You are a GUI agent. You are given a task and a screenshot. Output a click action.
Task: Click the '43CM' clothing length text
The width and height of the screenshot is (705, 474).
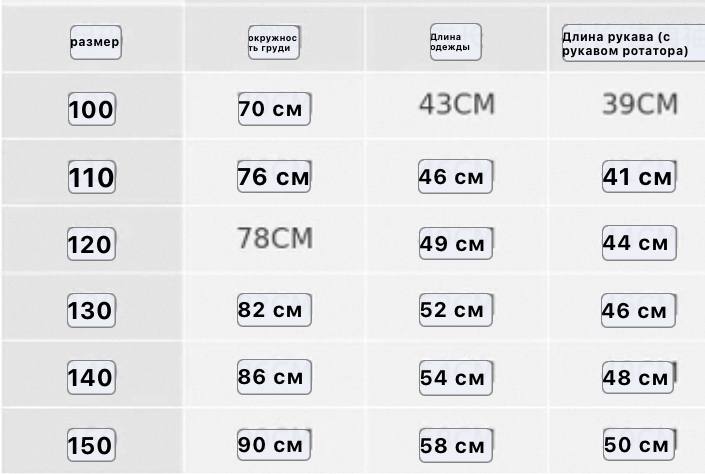[457, 104]
